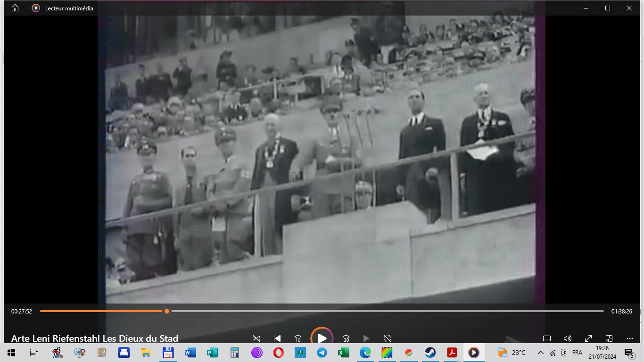The image size is (644, 362).
Task: Open Calculator from taskbar
Action: tap(234, 352)
